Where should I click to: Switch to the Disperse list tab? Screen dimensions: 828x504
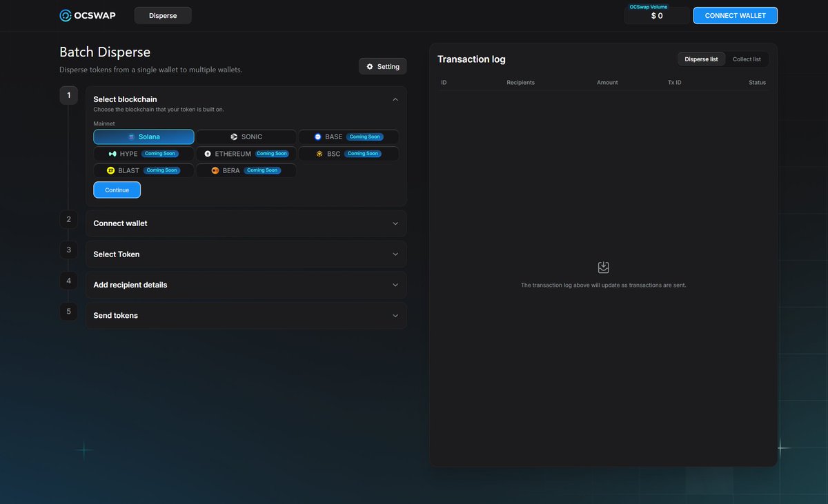tap(701, 59)
